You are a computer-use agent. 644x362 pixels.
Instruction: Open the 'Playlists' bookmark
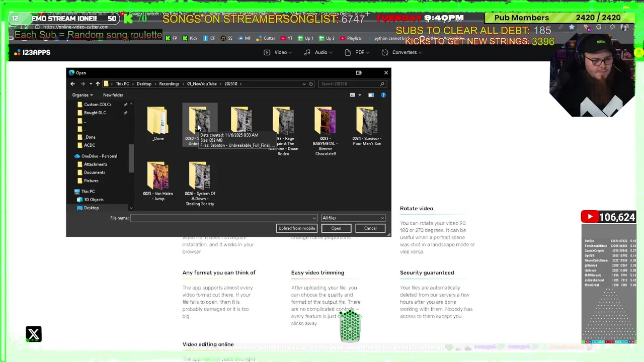(x=351, y=38)
